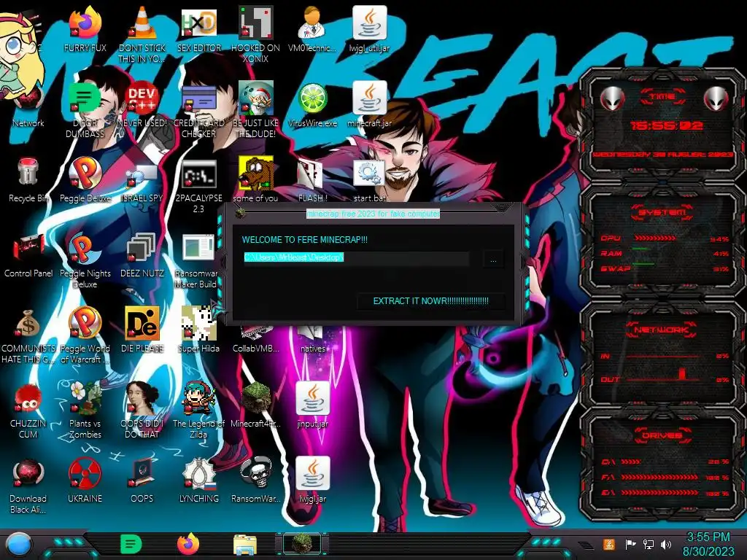Open Minecraft4Fr grass block icon
The width and height of the screenshot is (747, 560).
click(256, 399)
